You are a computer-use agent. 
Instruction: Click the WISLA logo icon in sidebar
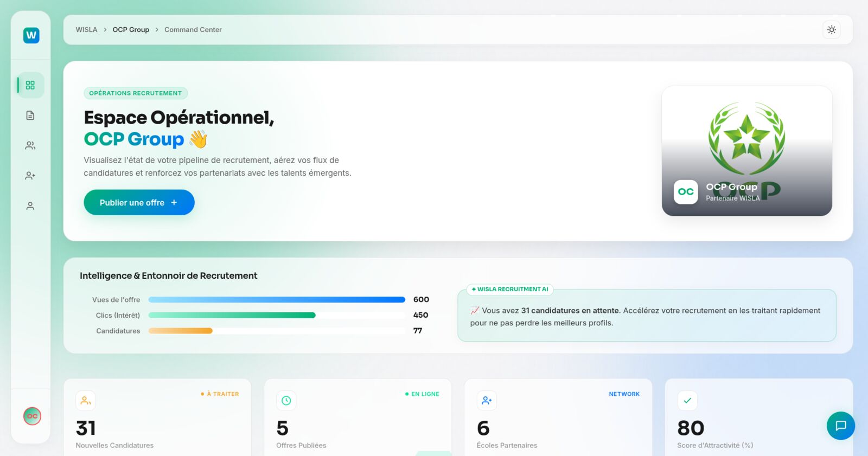[x=31, y=35]
